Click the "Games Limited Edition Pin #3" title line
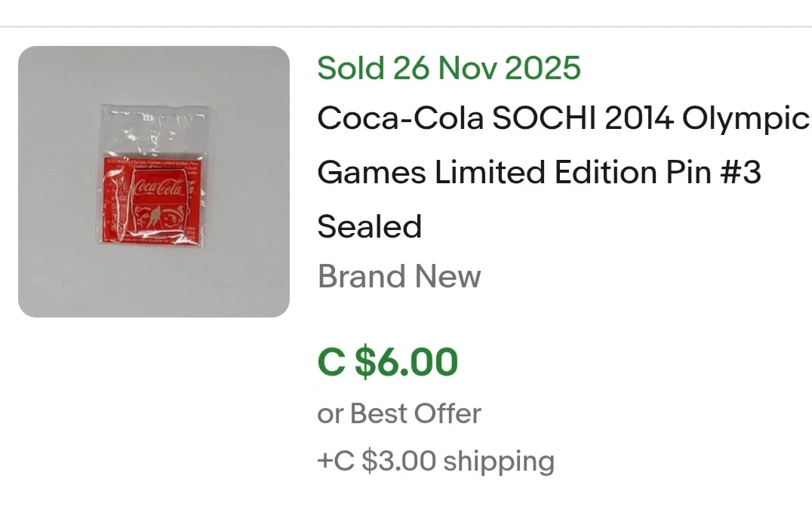 click(539, 173)
